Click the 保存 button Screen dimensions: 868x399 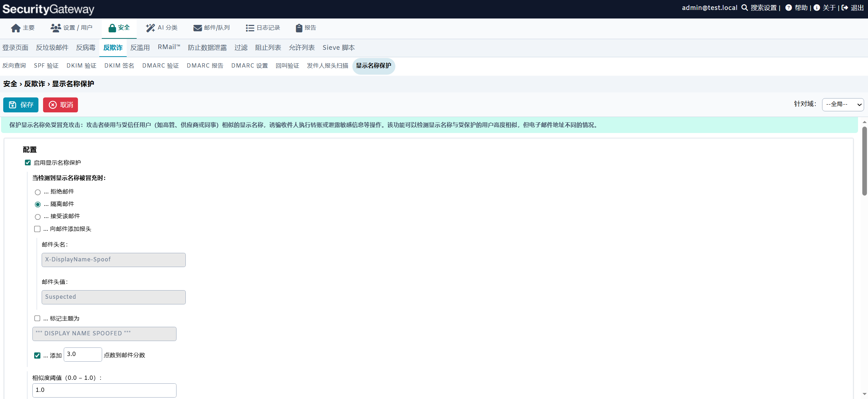tap(21, 105)
